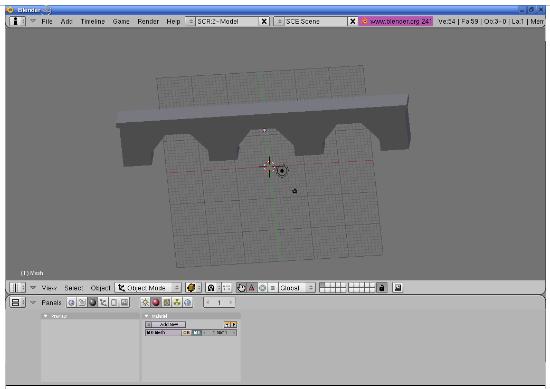This screenshot has width=550, height=389.
Task: Click the render this window icon
Action: [397, 288]
